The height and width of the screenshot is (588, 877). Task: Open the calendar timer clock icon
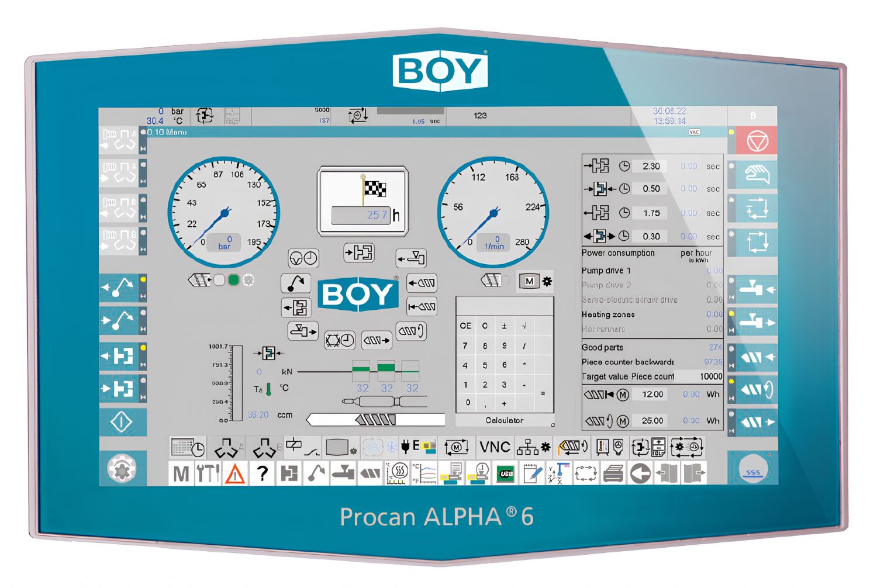188,448
